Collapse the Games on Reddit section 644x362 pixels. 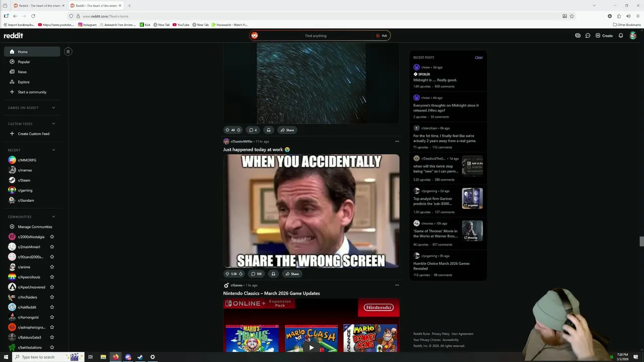[53, 108]
